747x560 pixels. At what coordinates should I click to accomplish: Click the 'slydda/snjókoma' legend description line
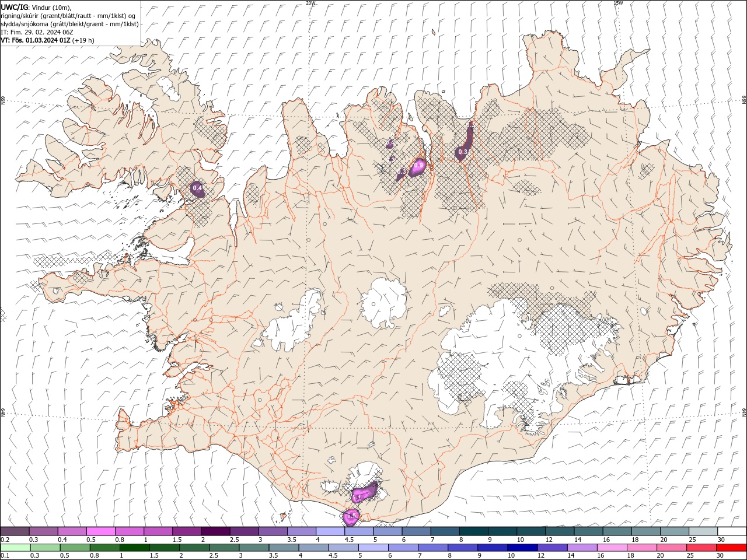click(x=69, y=24)
